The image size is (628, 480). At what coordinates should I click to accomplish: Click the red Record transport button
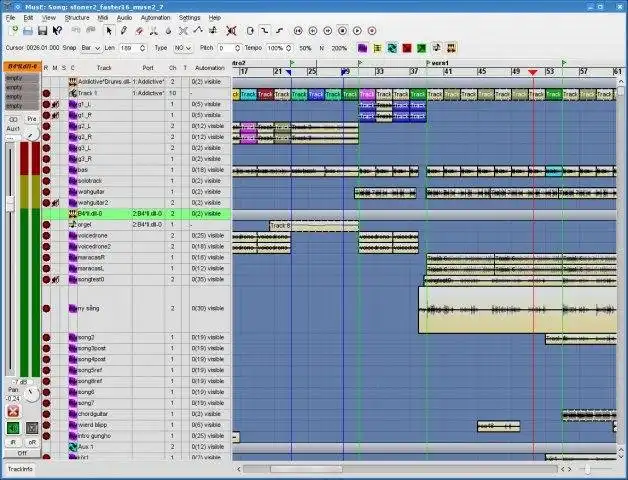pos(372,31)
